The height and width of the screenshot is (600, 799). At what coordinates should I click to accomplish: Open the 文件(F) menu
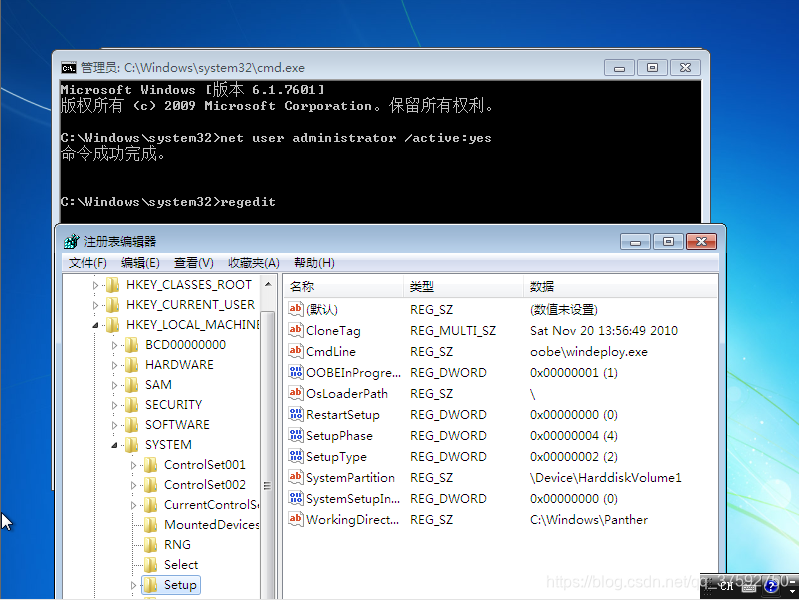[88, 263]
